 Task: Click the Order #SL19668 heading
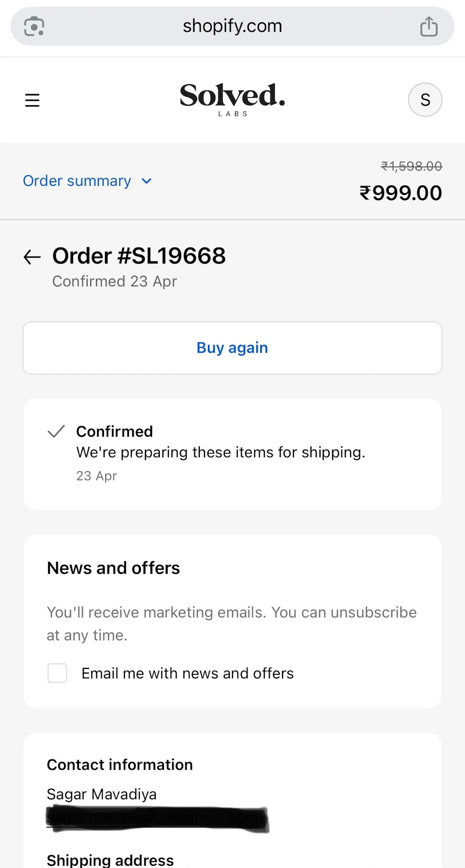139,256
